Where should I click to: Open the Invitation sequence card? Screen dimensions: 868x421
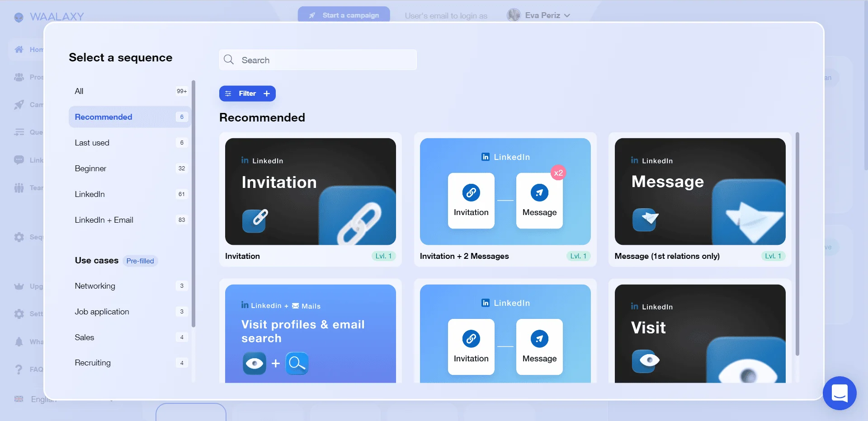311,199
